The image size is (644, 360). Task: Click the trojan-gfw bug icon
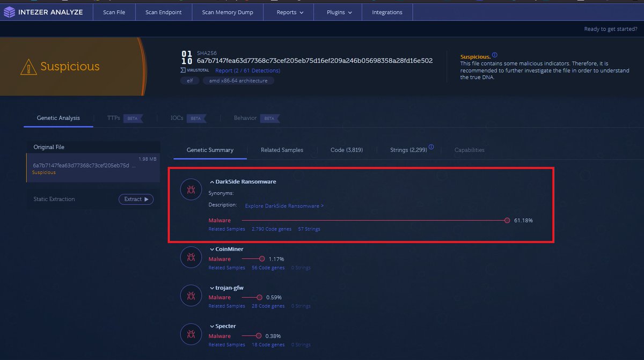click(x=191, y=295)
